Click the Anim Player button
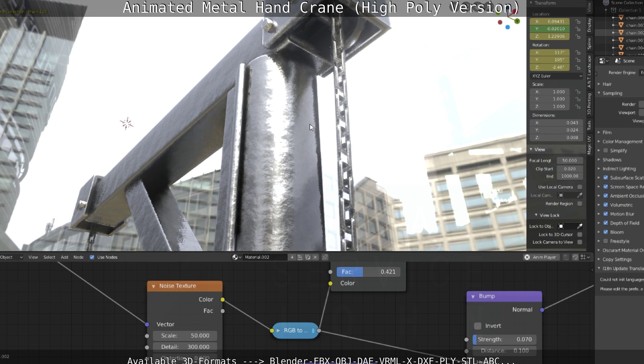644x364 pixels. click(541, 257)
